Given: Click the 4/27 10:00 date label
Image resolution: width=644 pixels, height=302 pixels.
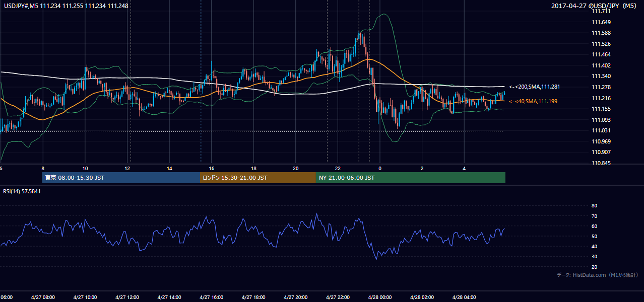Looking at the screenshot, I should tap(85, 297).
